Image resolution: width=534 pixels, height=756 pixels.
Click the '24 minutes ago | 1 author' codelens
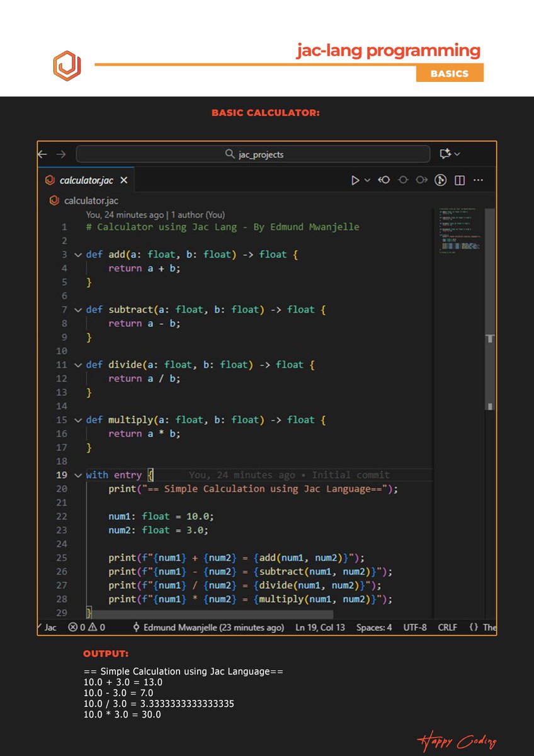coord(156,215)
